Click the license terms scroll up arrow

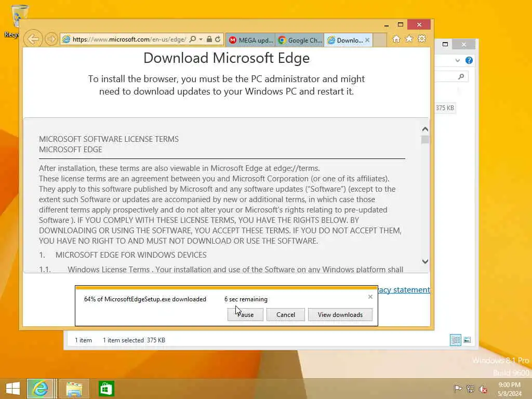425,129
